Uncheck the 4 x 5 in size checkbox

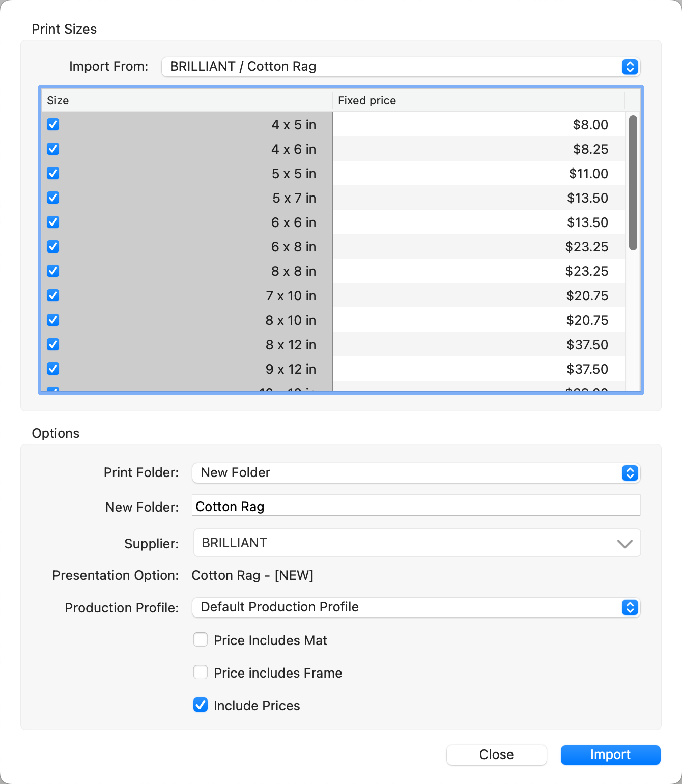click(53, 125)
